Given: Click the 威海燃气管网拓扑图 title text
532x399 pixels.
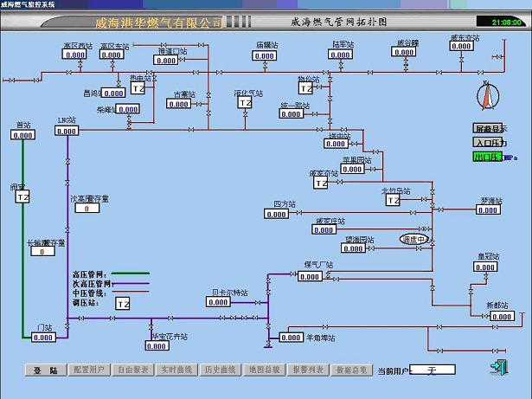Looking at the screenshot, I should (x=338, y=23).
